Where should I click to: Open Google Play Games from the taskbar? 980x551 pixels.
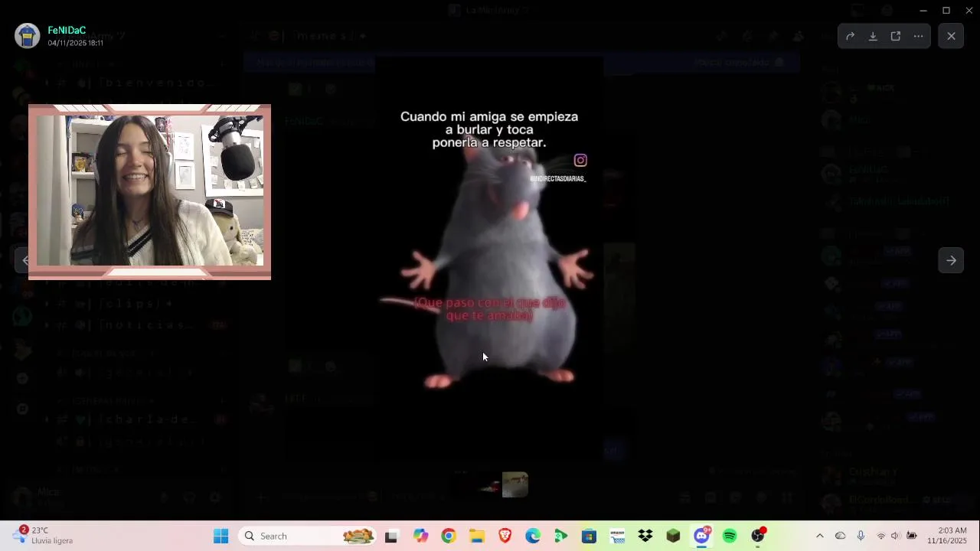click(x=561, y=536)
